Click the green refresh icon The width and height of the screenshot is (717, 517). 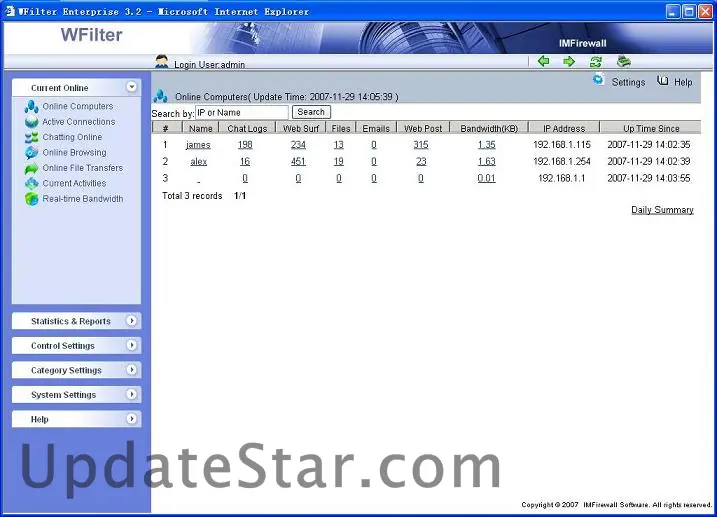click(x=595, y=61)
